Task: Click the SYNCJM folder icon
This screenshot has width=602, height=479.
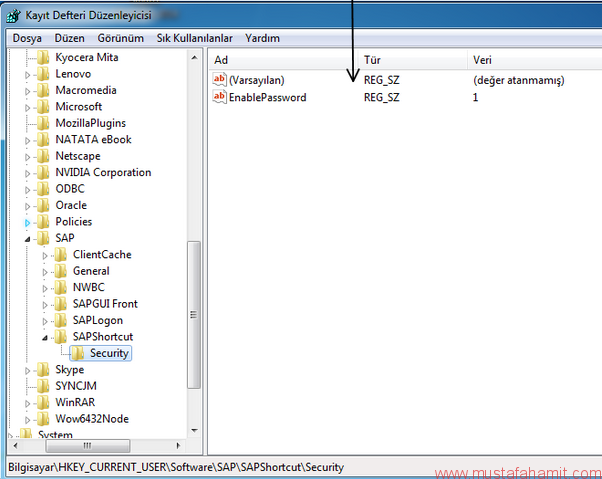Action: [43, 386]
